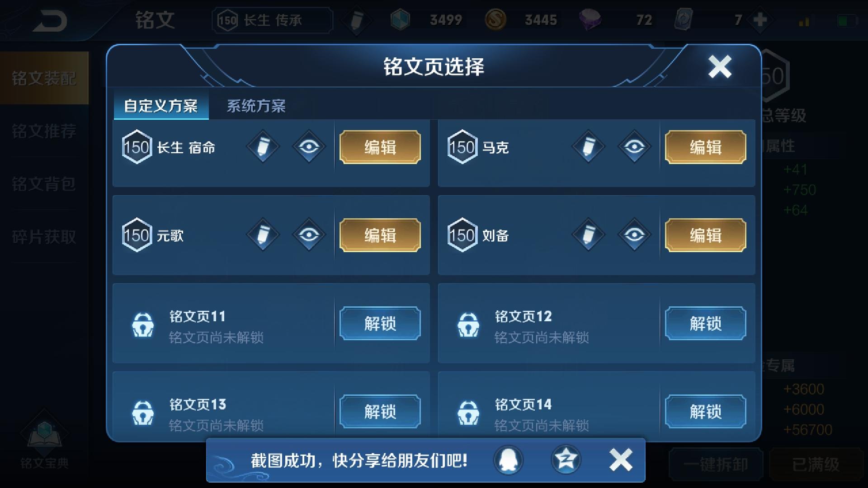
Task: Click the pencil icon beside 刘备
Action: (588, 235)
